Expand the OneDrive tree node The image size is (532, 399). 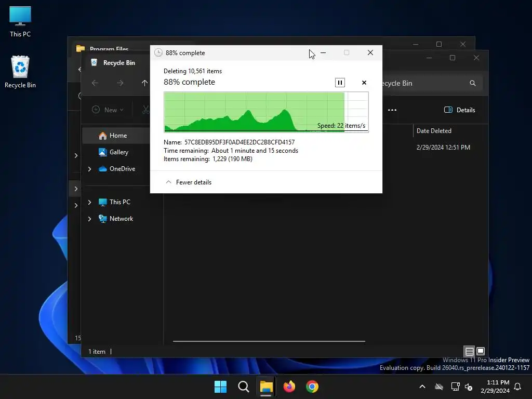[89, 169]
